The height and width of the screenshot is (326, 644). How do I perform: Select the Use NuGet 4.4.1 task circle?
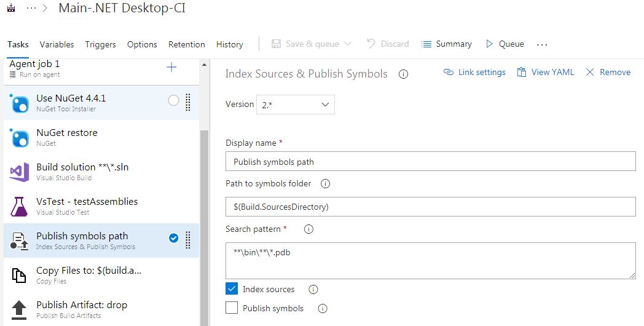click(x=174, y=100)
